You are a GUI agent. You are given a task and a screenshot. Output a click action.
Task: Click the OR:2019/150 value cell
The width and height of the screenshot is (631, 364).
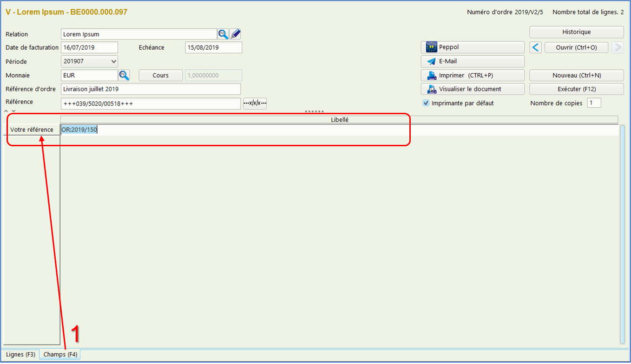(339, 130)
